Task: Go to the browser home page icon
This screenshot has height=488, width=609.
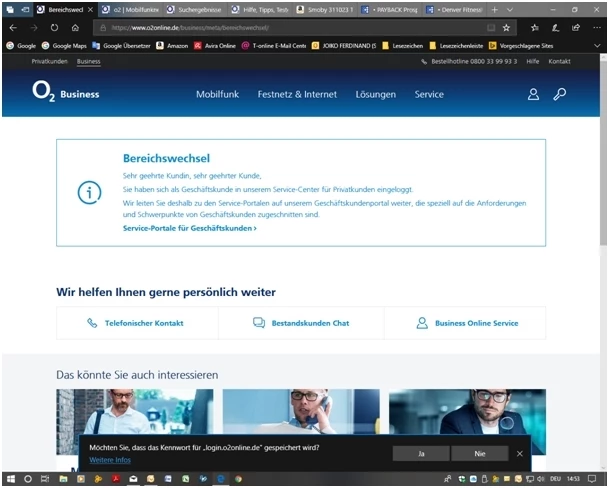Action: [x=75, y=28]
